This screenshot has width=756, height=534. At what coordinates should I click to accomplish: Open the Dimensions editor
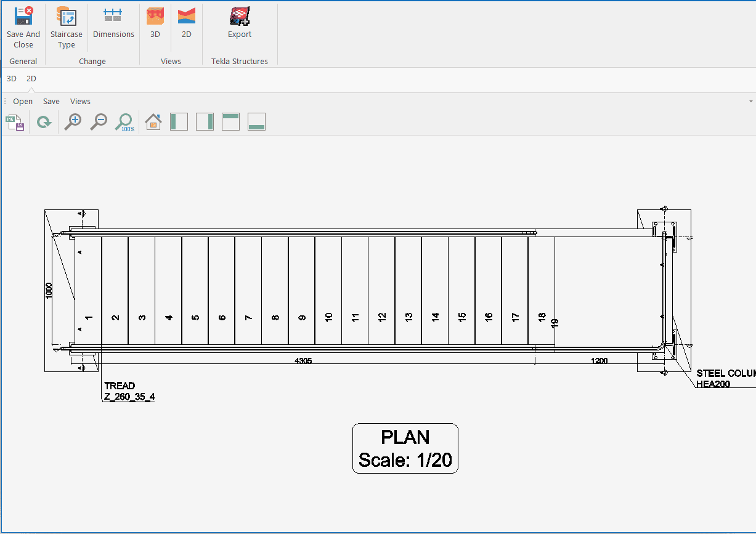pyautogui.click(x=113, y=23)
